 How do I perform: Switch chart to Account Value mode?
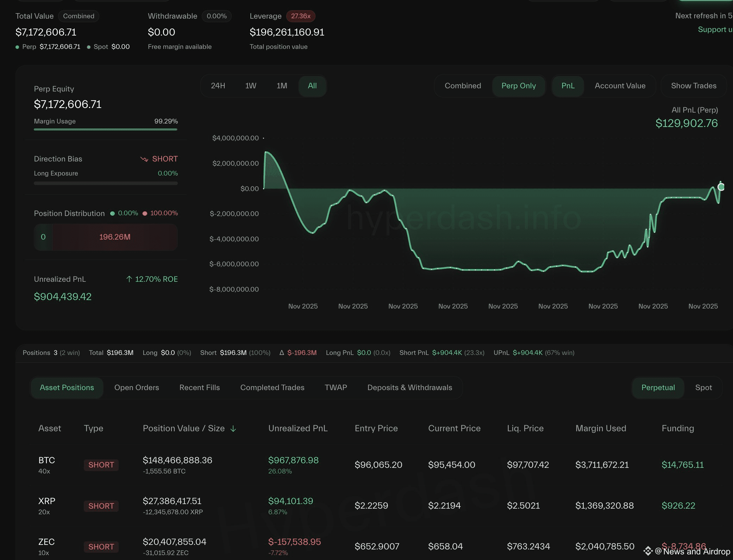(x=620, y=86)
